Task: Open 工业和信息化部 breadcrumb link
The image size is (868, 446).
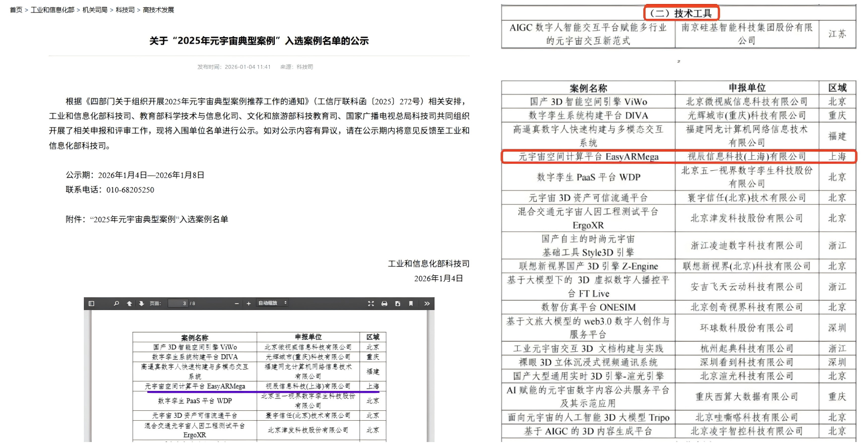Action: coord(52,10)
